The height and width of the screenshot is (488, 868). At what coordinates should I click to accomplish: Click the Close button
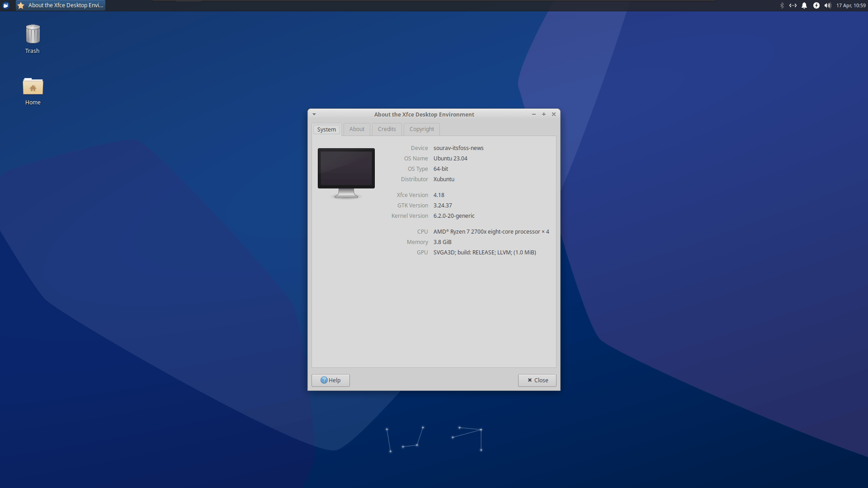[537, 380]
